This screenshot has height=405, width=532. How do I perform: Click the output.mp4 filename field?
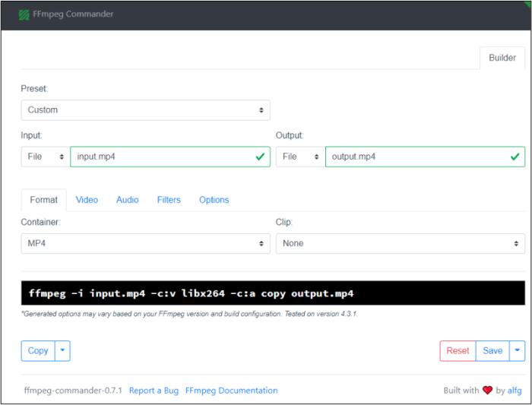click(425, 157)
